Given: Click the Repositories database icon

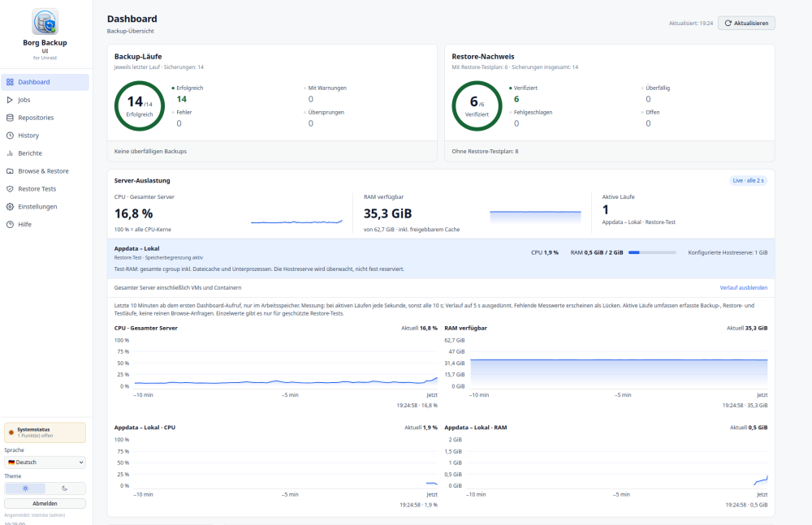Looking at the screenshot, I should pos(10,118).
